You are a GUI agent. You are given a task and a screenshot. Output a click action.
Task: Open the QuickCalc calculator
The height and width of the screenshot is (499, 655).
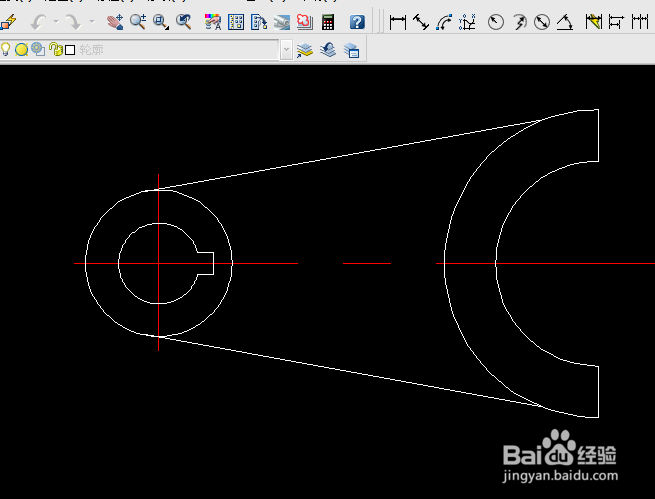point(328,22)
